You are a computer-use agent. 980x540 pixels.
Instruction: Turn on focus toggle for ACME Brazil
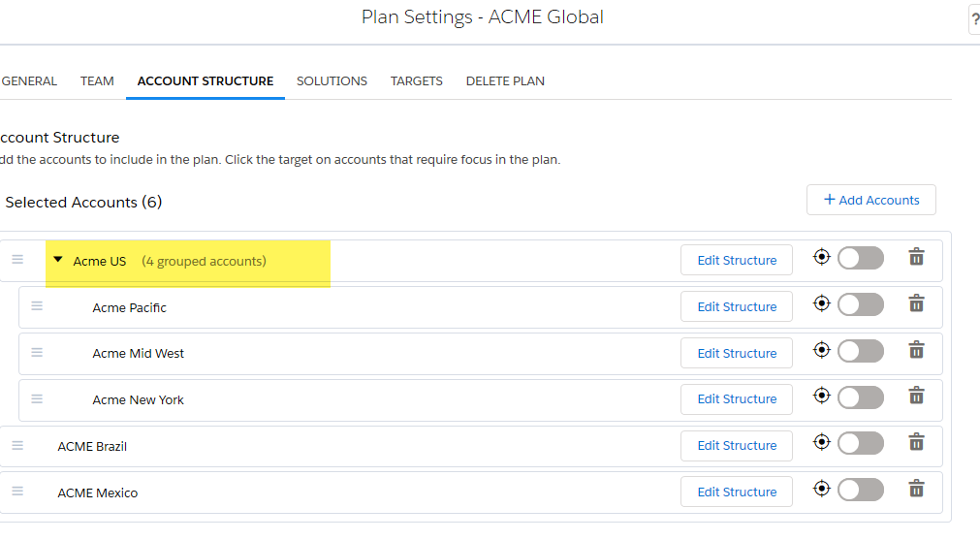(861, 444)
